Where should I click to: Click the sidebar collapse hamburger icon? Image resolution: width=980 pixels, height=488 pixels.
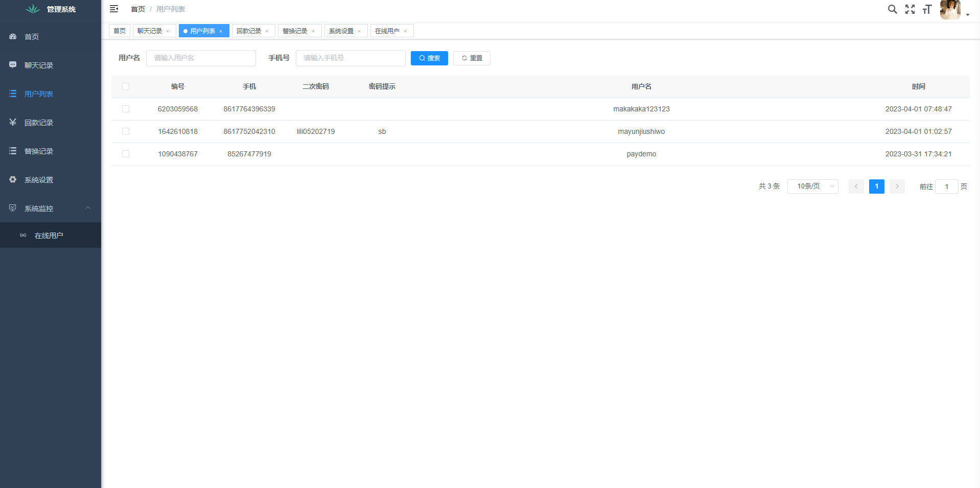114,9
